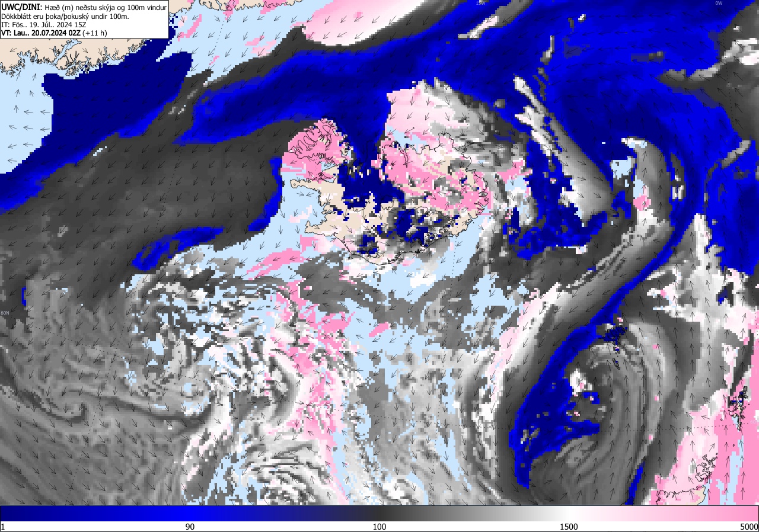Click the '100' label on the color scale

[x=379, y=527]
